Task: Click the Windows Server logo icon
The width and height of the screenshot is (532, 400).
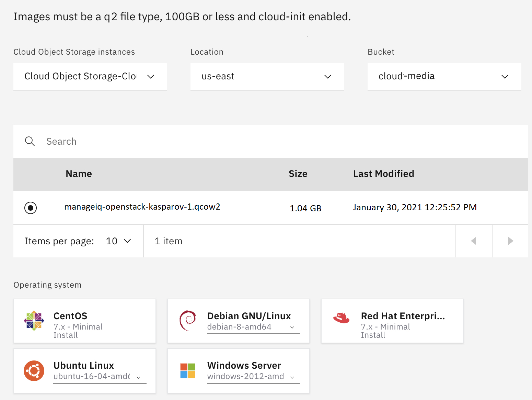Action: coord(188,371)
